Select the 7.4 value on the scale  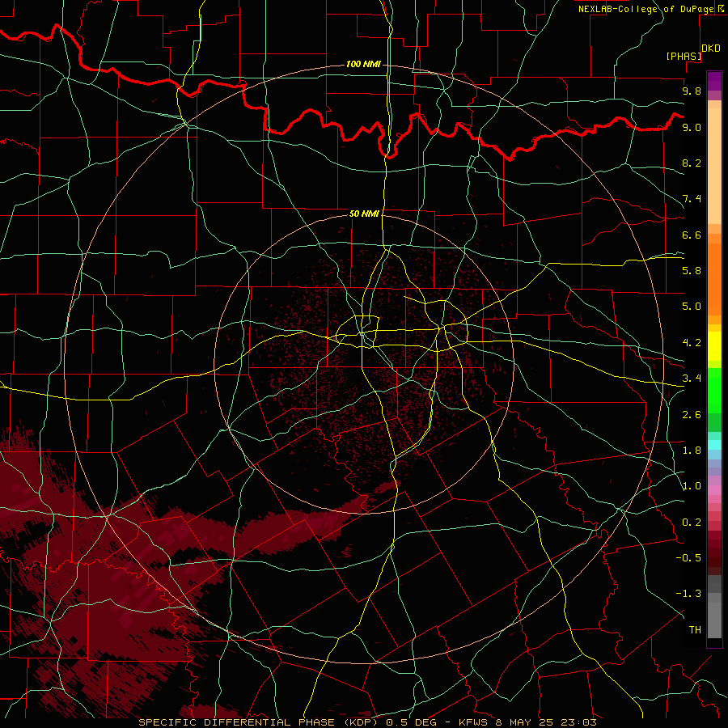point(692,199)
